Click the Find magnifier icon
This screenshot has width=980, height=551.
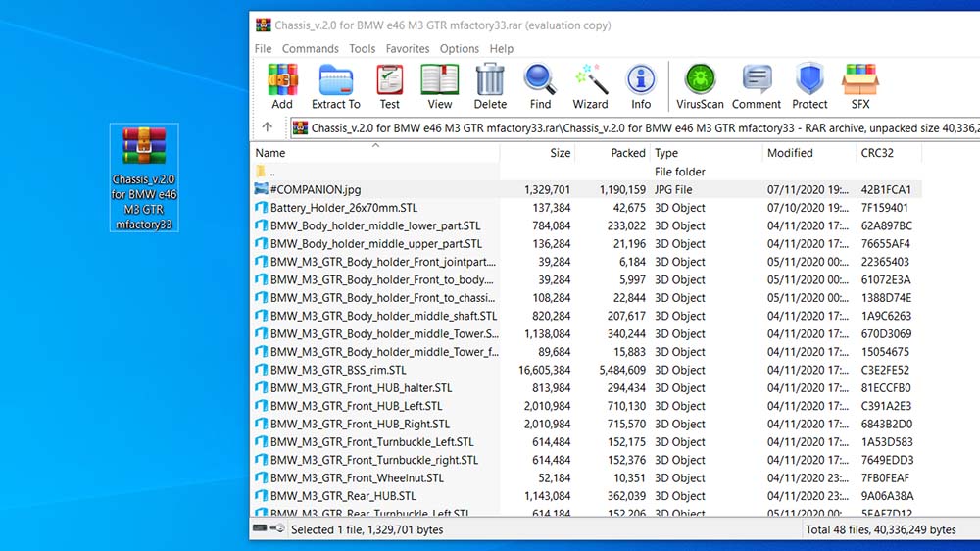(x=540, y=86)
